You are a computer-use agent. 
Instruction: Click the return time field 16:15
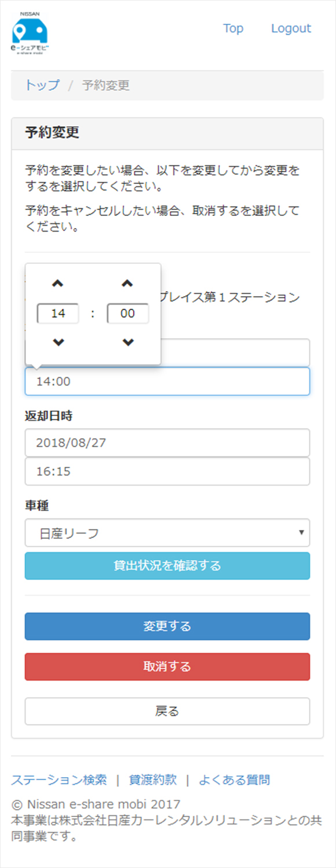[167, 472]
